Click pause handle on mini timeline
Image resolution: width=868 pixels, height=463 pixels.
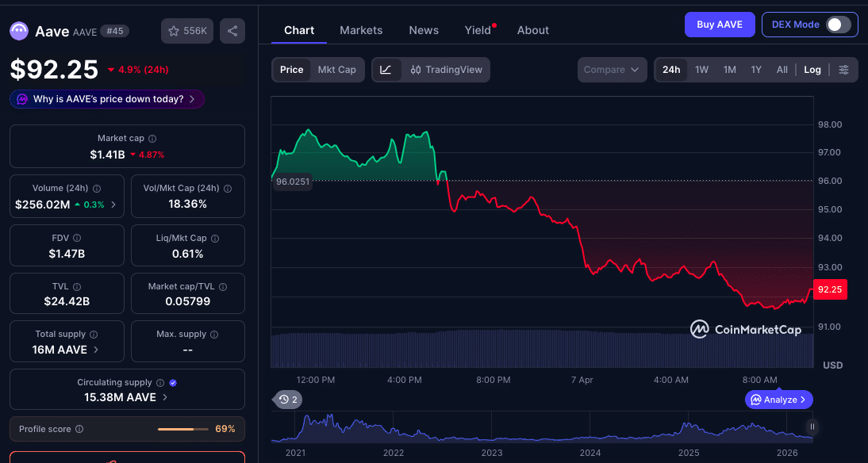click(812, 427)
